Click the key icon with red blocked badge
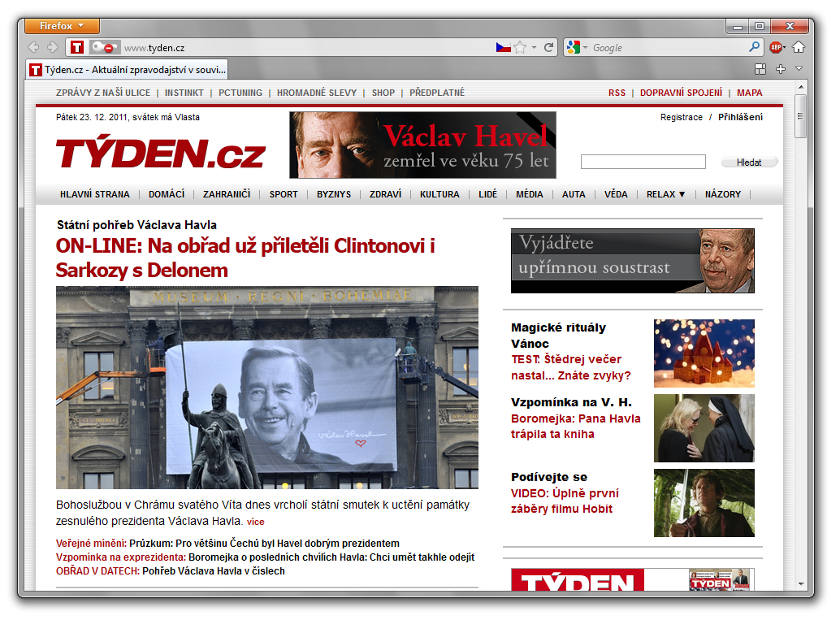Image resolution: width=840 pixels, height=620 pixels. click(104, 48)
